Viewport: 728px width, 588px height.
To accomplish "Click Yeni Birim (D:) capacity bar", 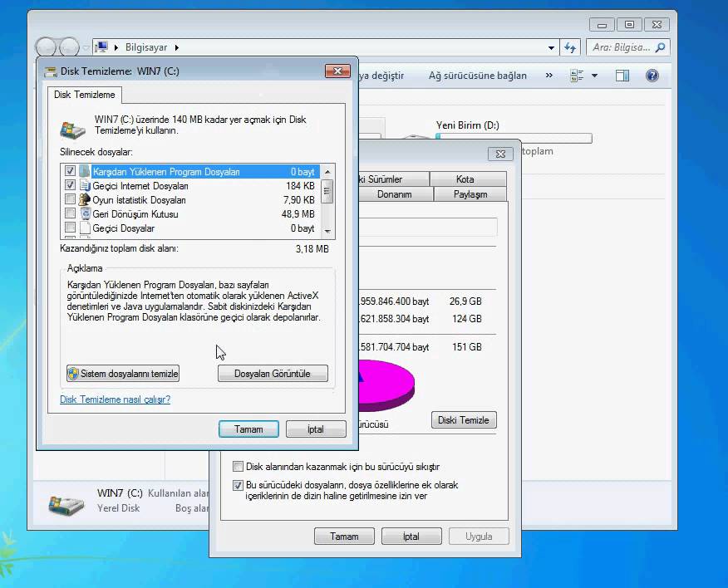I will 514,139.
